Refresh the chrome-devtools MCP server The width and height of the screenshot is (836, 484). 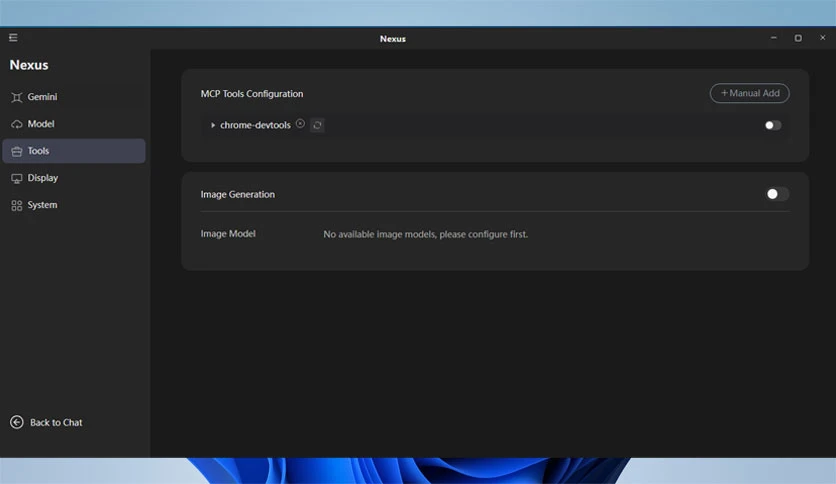(317, 125)
